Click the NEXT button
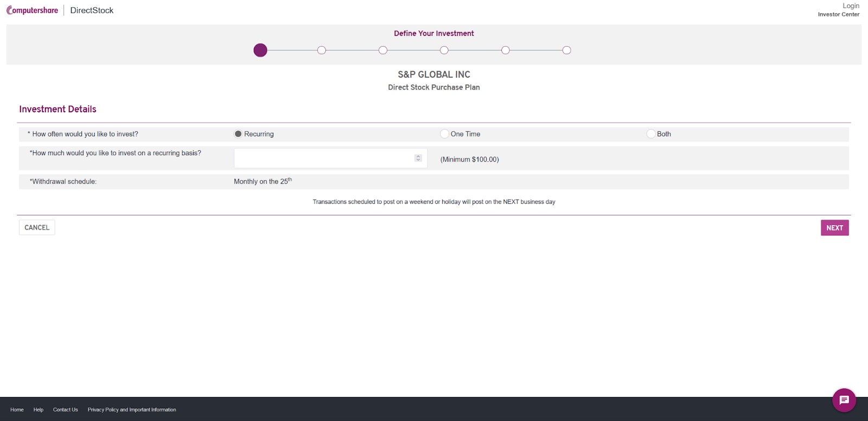This screenshot has width=868, height=421. [834, 228]
